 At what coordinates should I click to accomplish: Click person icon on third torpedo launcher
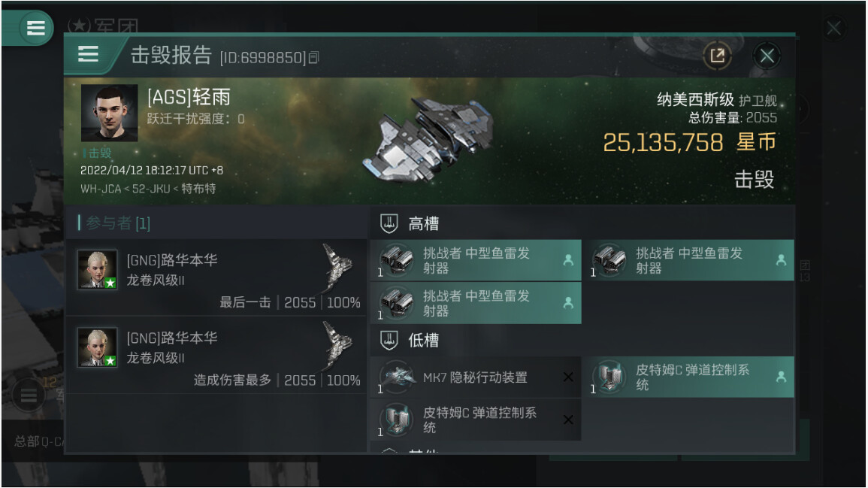pyautogui.click(x=568, y=303)
